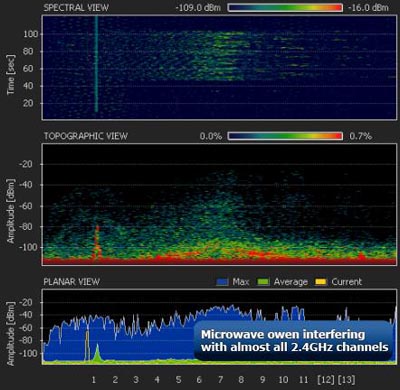Click channel 4 on the axis
This screenshot has width=400, height=390.
coord(157,380)
